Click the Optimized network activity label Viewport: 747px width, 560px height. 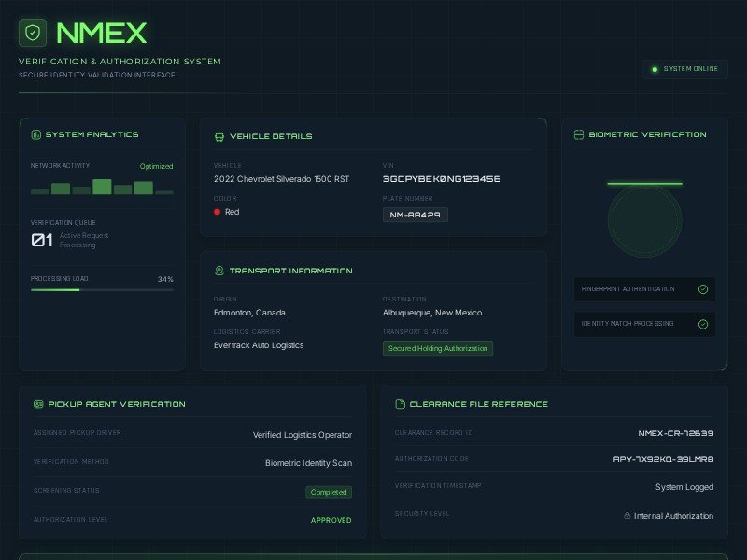pos(155,166)
